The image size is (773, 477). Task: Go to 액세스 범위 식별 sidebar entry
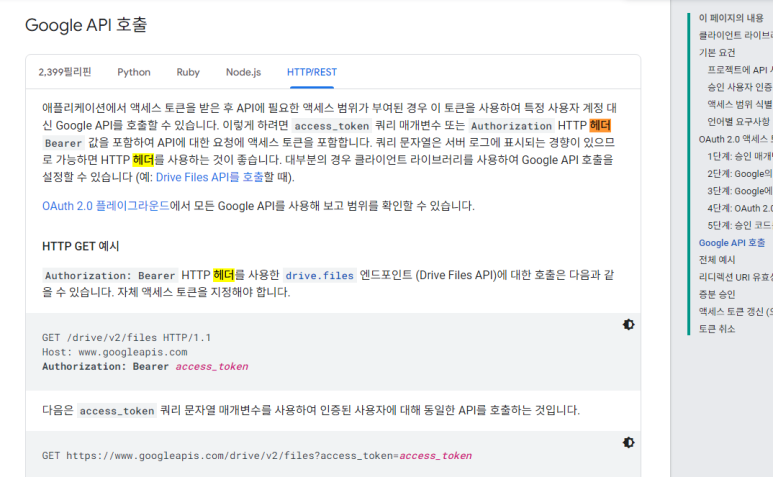(739, 104)
